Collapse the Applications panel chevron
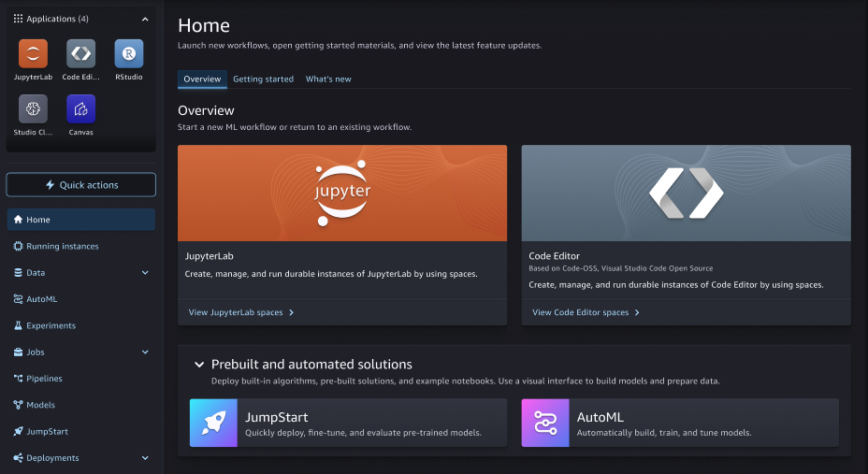This screenshot has height=474, width=868. (145, 19)
